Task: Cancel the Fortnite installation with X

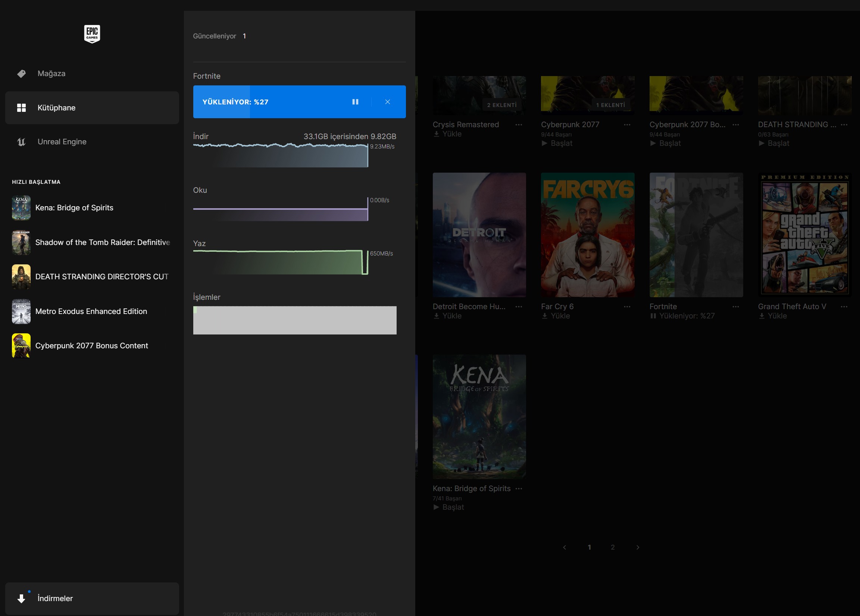Action: [x=388, y=101]
